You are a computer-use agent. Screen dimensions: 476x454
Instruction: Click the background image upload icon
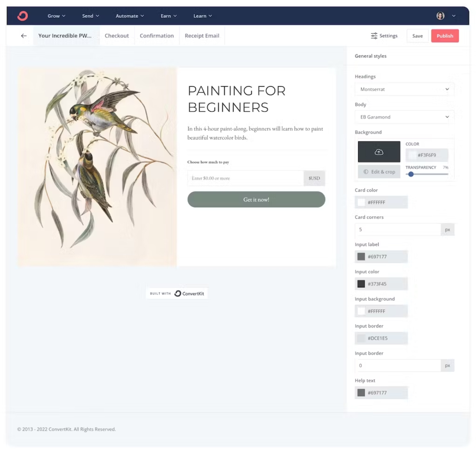click(379, 152)
